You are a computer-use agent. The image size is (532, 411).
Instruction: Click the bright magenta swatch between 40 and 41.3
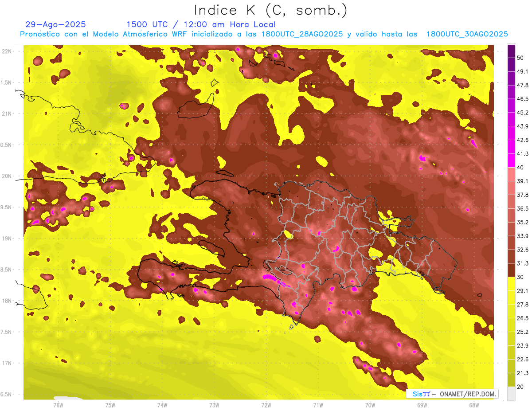click(511, 160)
